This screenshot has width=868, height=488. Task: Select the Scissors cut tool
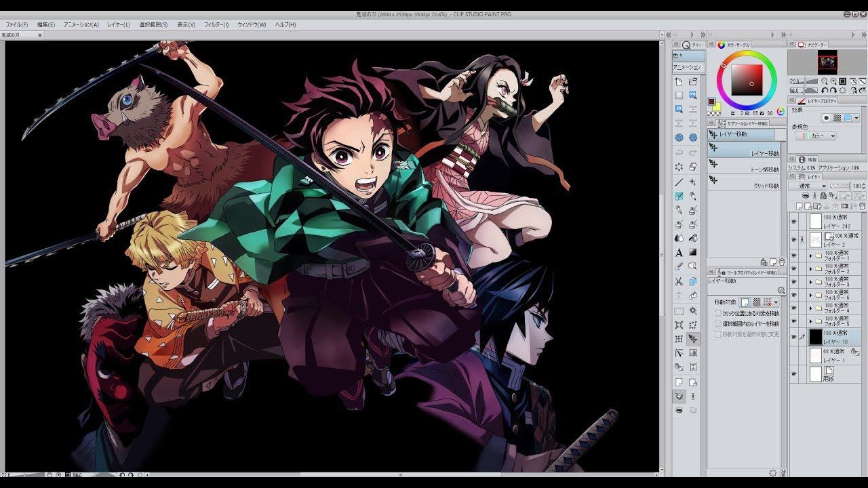tap(679, 282)
